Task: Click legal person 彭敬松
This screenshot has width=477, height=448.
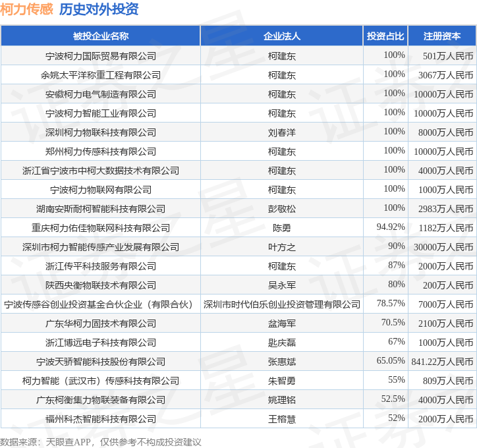Action: click(x=282, y=209)
